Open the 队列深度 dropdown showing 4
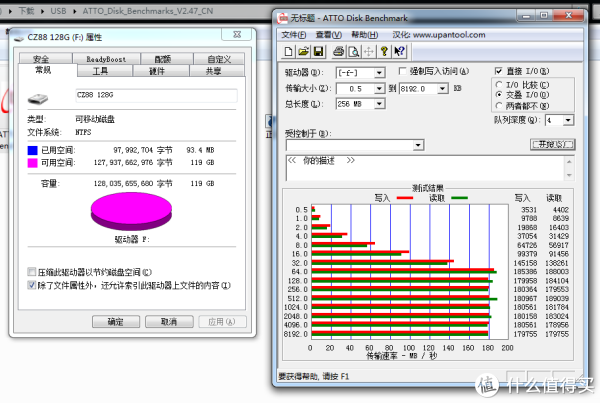The height and width of the screenshot is (403, 600). [x=568, y=120]
